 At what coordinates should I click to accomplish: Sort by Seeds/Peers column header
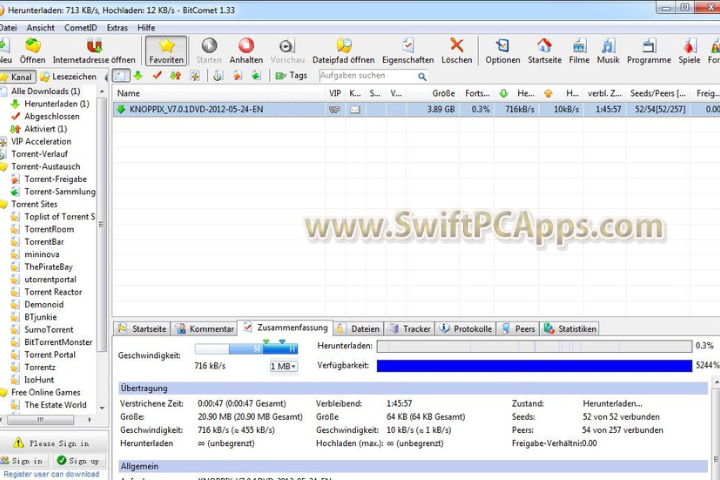(x=658, y=93)
